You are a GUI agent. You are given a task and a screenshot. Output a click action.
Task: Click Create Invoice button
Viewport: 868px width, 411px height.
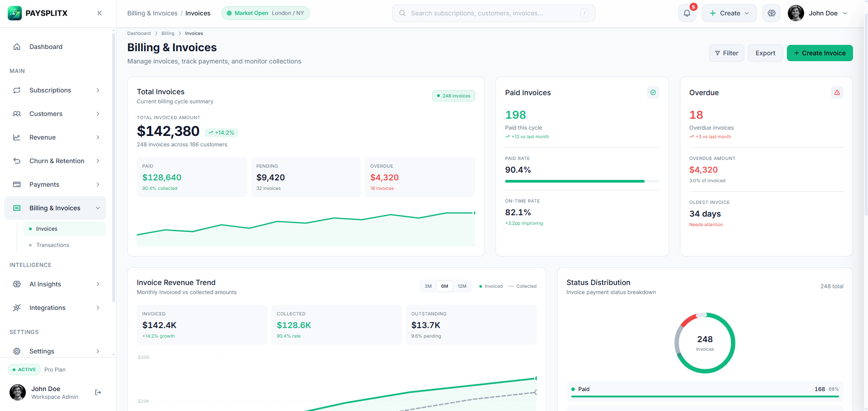point(820,53)
